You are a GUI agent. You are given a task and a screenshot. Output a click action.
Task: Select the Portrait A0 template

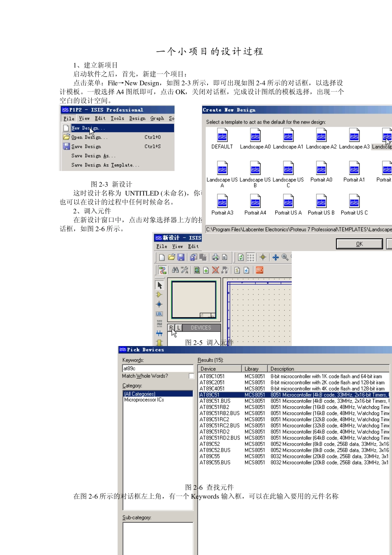[321, 172]
